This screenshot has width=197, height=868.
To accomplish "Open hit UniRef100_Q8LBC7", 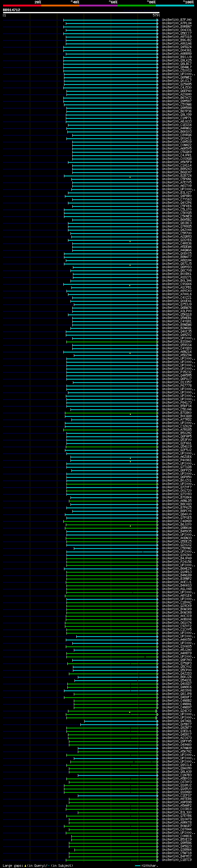I will pos(176,64).
